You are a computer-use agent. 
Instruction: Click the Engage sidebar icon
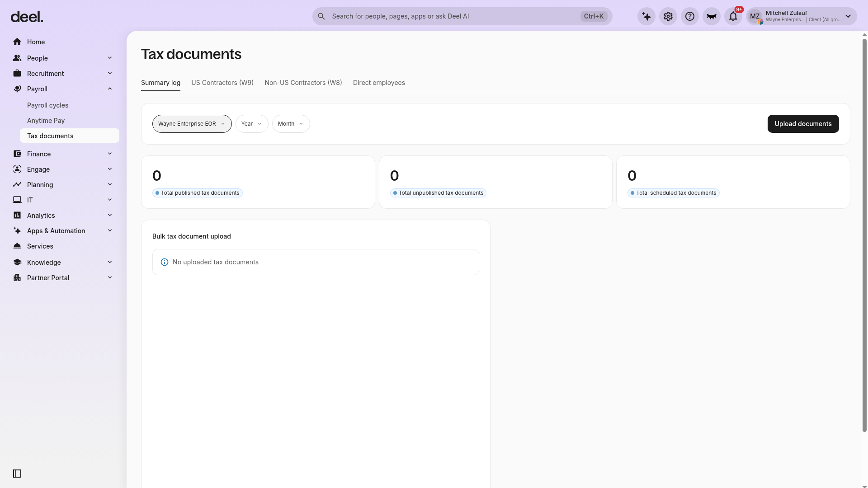pos(17,169)
